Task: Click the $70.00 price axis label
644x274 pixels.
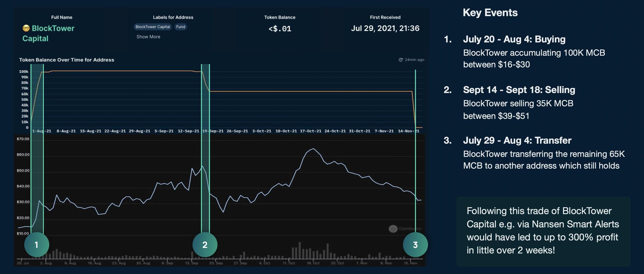Action: [x=23, y=139]
